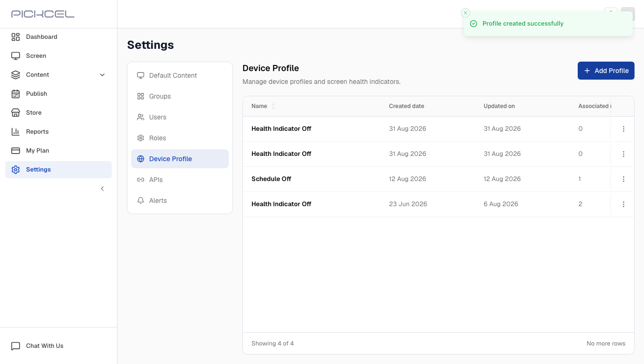Expand the Content menu chevron
This screenshot has height=364, width=644.
click(102, 75)
